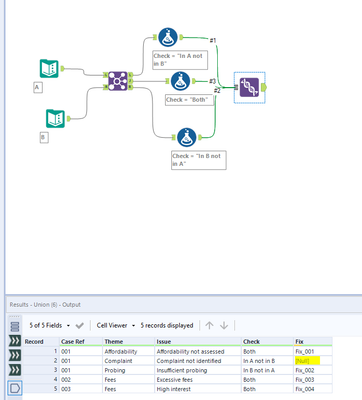Click the "5 records displayed" text
The image size is (362, 400).
167,325
